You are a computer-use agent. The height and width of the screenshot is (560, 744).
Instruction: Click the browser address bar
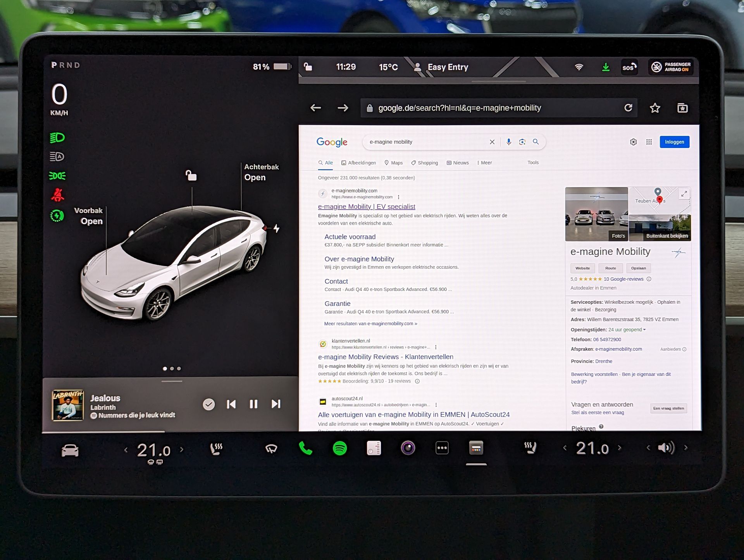click(x=499, y=108)
